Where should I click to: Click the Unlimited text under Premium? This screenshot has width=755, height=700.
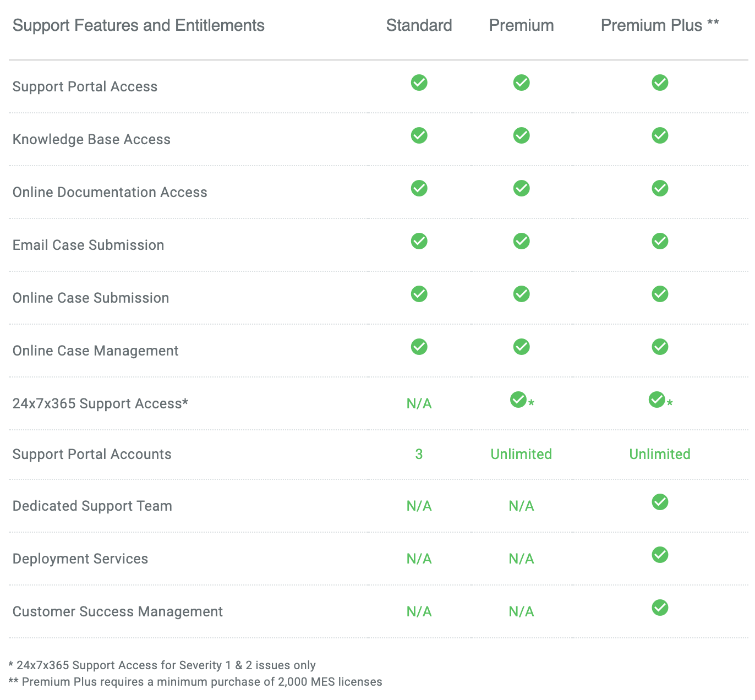click(x=521, y=454)
